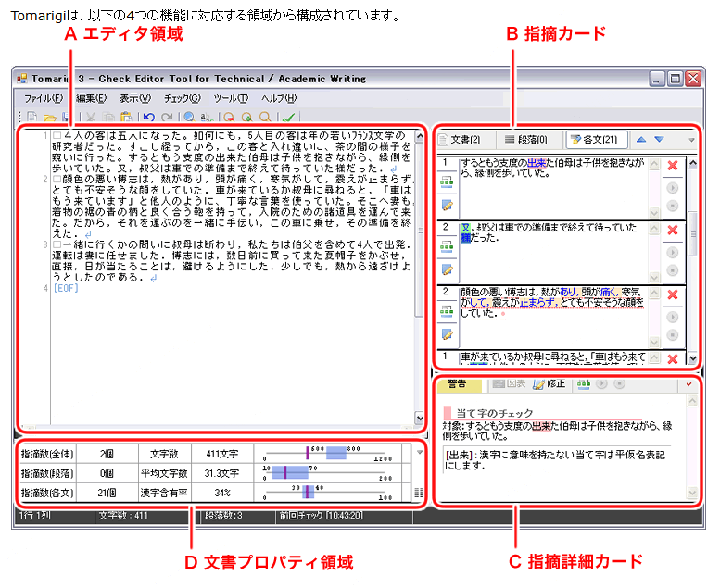
Task: Go to next card with blue down triangle
Action: [660, 140]
